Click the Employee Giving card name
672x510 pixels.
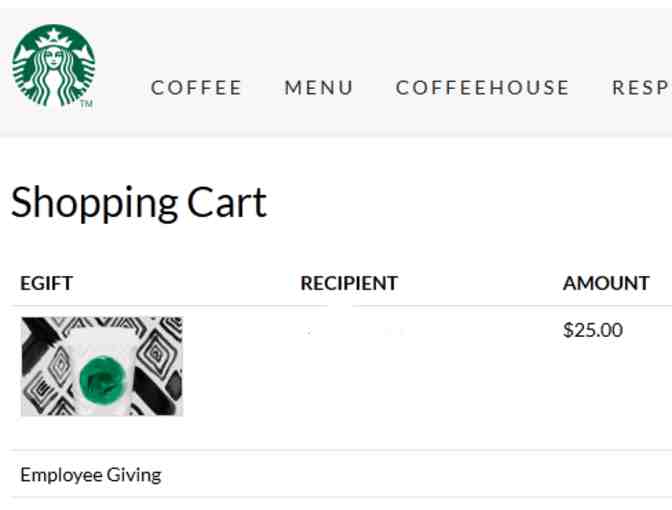(90, 475)
